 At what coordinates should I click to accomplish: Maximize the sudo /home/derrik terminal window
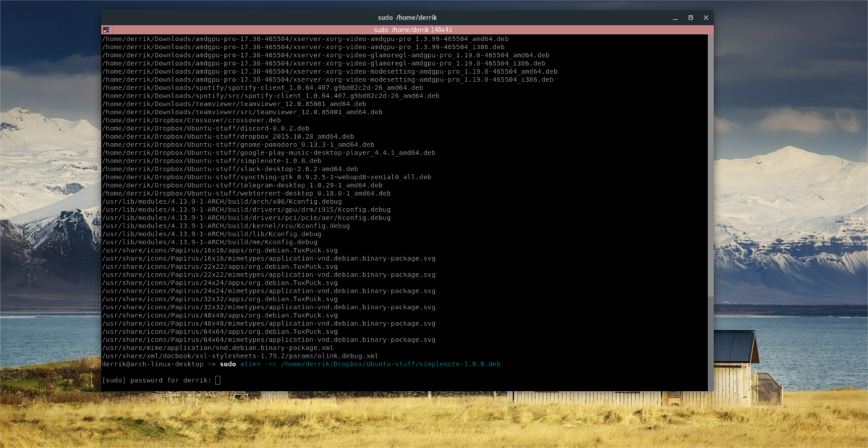tap(690, 17)
